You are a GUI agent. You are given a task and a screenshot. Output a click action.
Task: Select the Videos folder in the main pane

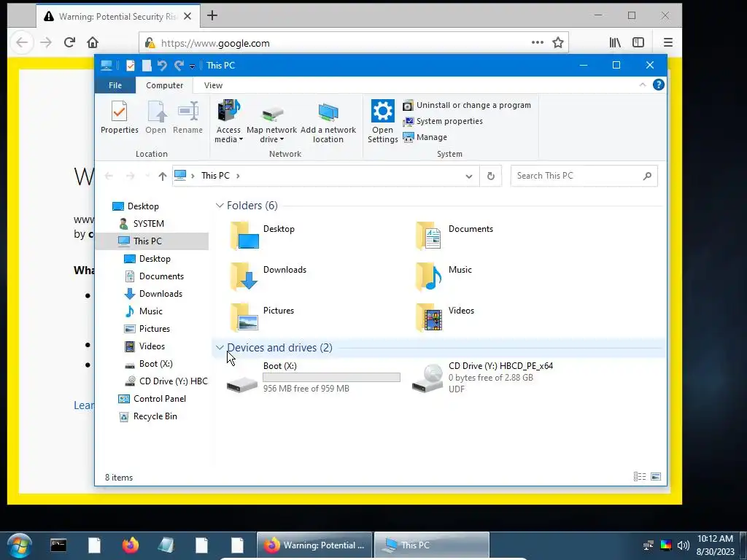pyautogui.click(x=444, y=316)
